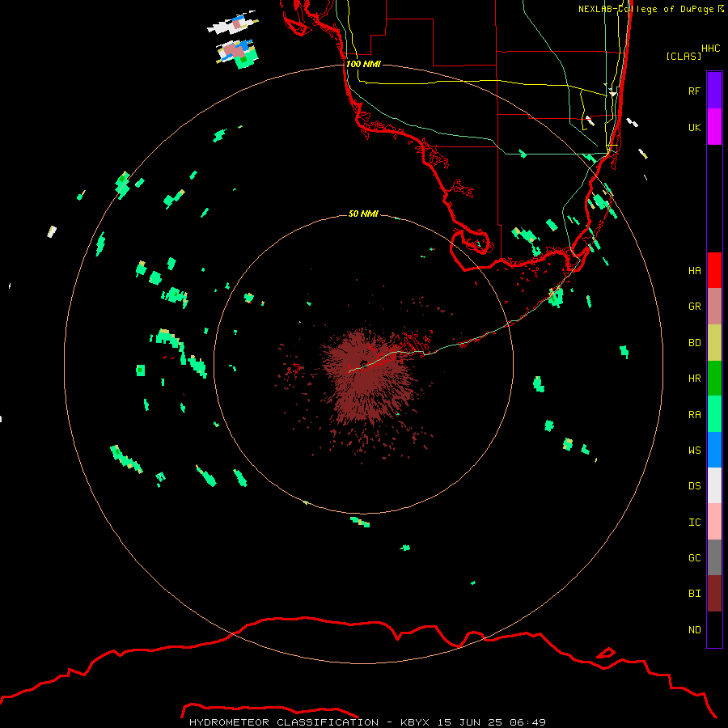Screen dimensions: 728x728
Task: Select the WS blue legend swatch
Action: (x=714, y=450)
